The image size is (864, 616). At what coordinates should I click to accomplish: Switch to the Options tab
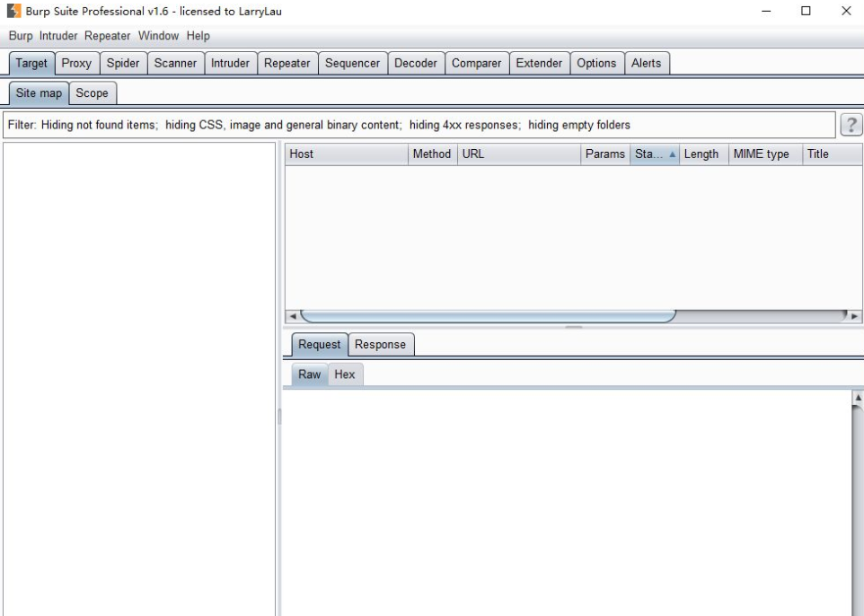point(596,63)
